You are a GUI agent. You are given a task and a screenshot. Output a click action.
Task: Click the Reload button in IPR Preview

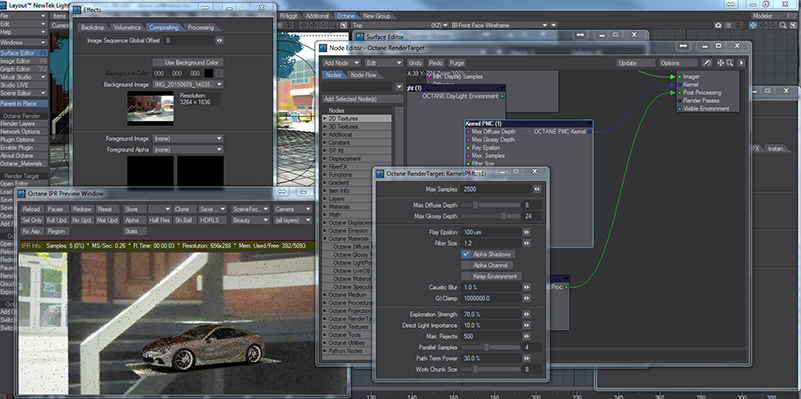32,209
